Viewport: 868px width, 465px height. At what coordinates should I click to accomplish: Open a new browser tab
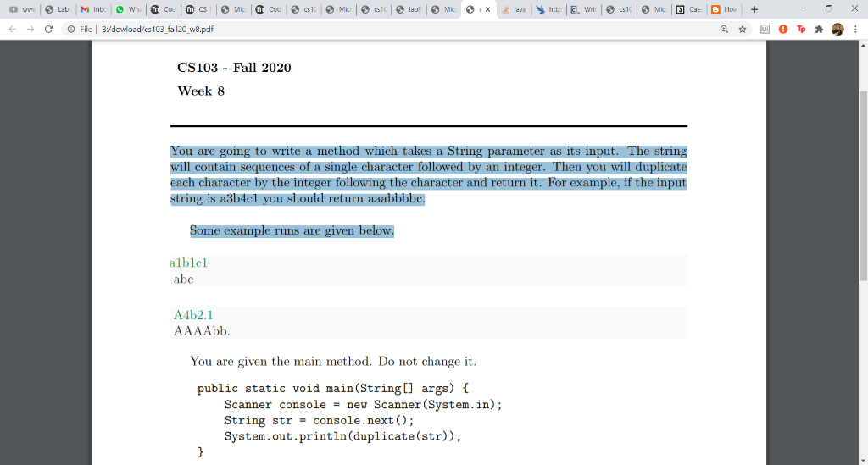point(754,9)
